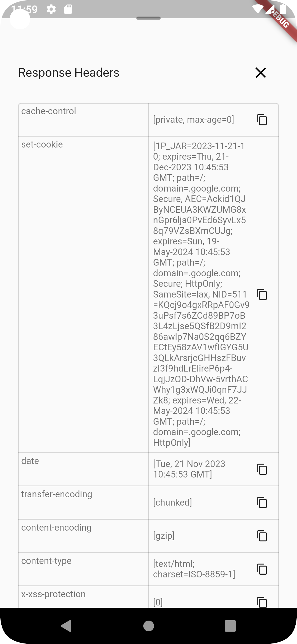
Task: Copy the content-type header value
Action: [x=262, y=569]
